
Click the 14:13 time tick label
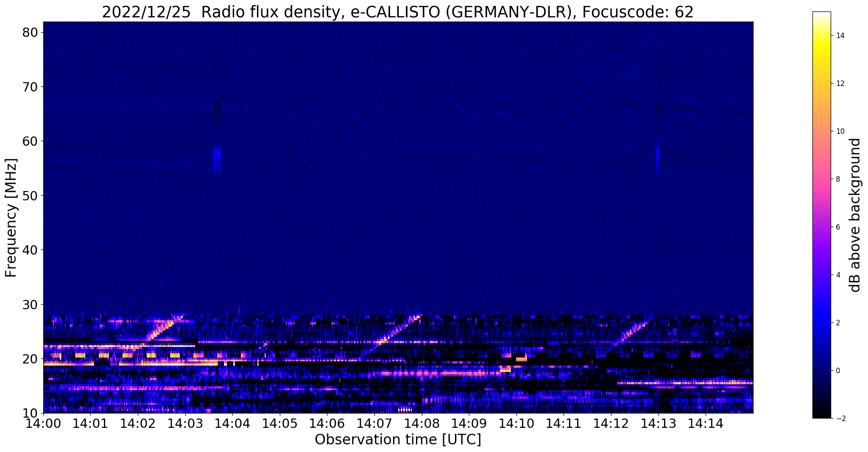[x=658, y=423]
